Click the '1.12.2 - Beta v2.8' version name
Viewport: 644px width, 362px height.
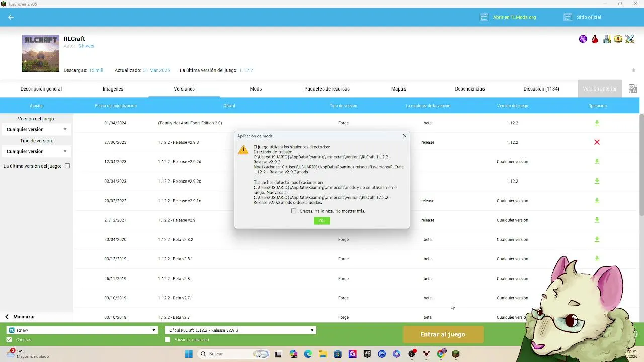click(x=174, y=279)
